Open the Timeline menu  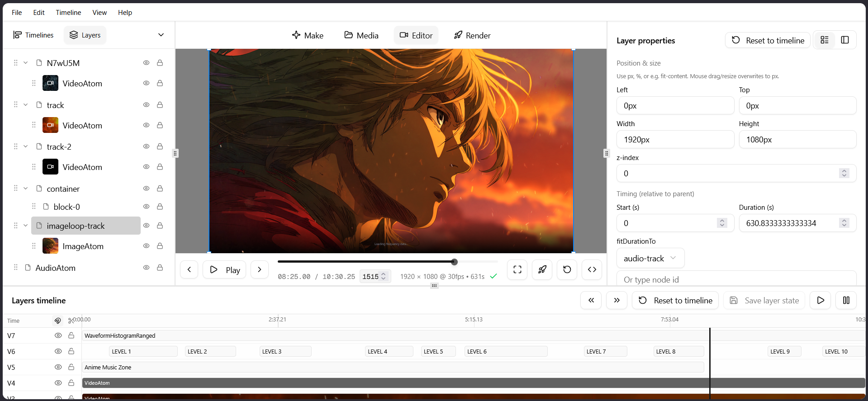pyautogui.click(x=68, y=12)
